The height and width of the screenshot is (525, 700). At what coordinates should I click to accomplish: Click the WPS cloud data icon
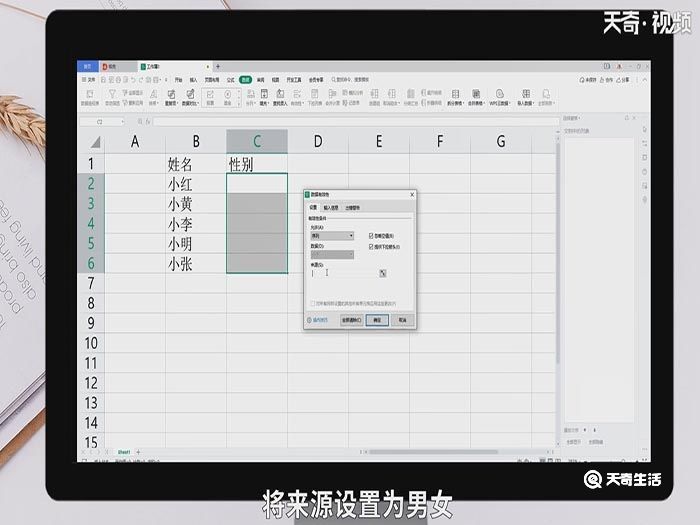[500, 93]
